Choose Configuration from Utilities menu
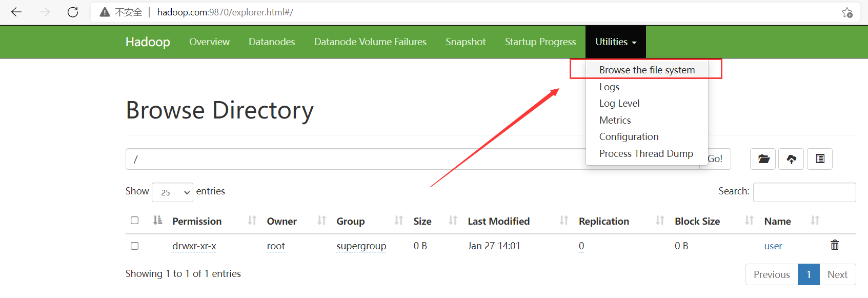Viewport: 868px width, 298px height. [x=629, y=137]
